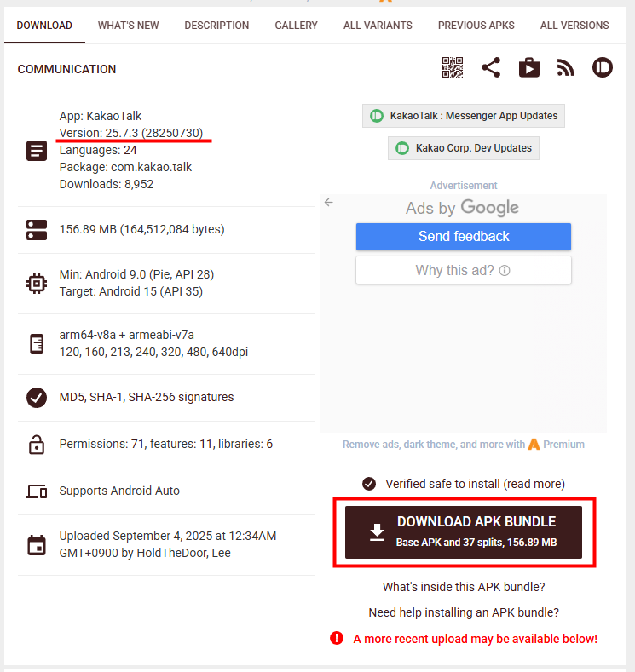Open the Previous APKs tab
This screenshot has width=635, height=672.
point(476,26)
